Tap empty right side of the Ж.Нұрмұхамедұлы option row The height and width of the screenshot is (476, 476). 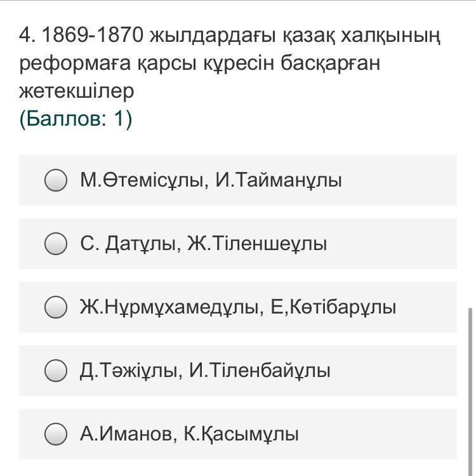coord(432,307)
